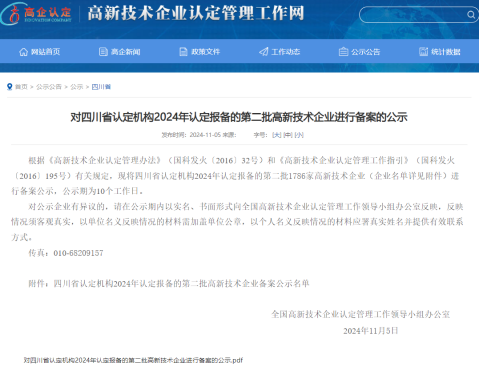Viewport: 480px width, 372px height.
Task: Click the 高企认定 site logo
Action: [37, 14]
